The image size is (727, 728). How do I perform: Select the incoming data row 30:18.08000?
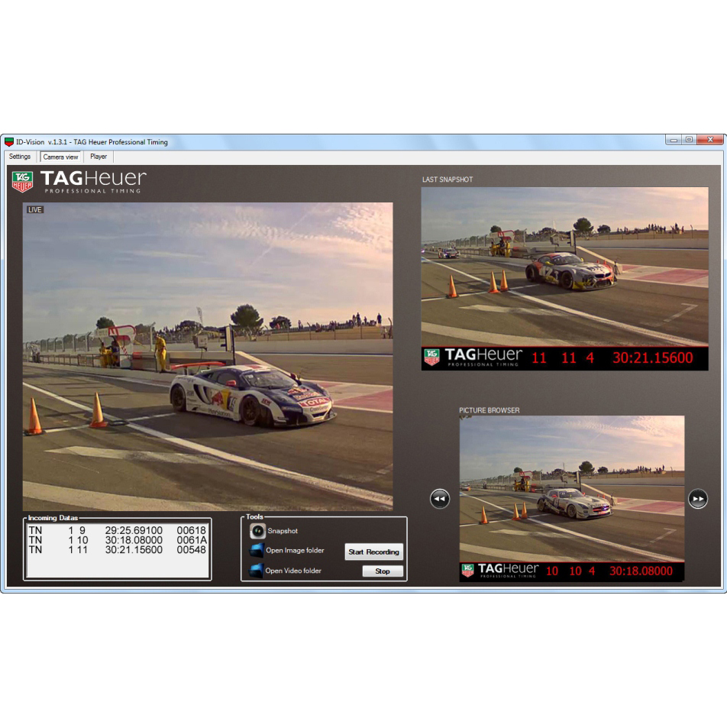(118, 540)
